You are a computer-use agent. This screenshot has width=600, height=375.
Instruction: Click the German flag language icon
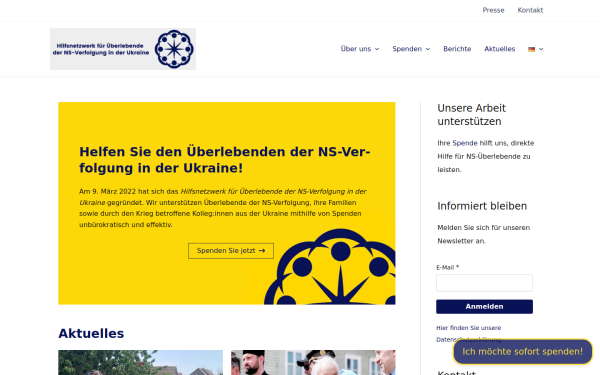click(531, 49)
